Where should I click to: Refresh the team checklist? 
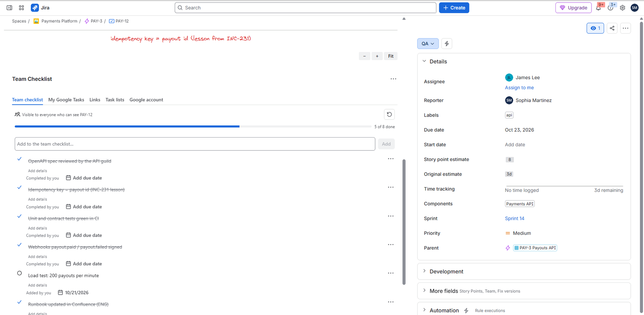(x=389, y=114)
